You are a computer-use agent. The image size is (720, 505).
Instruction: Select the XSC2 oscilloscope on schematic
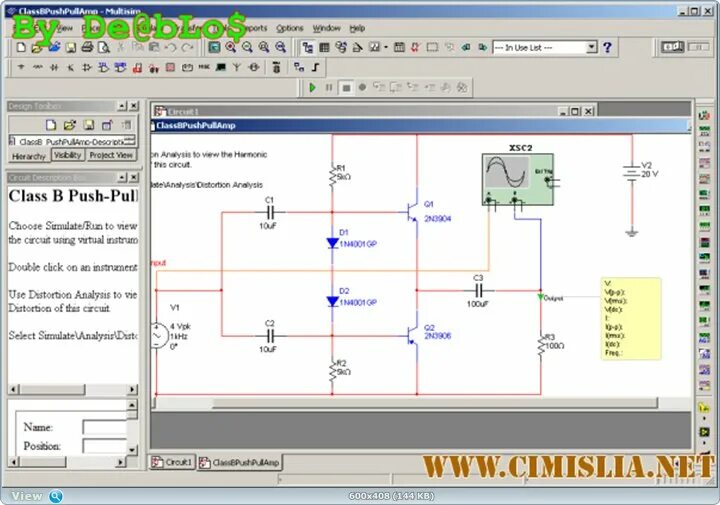coord(518,179)
